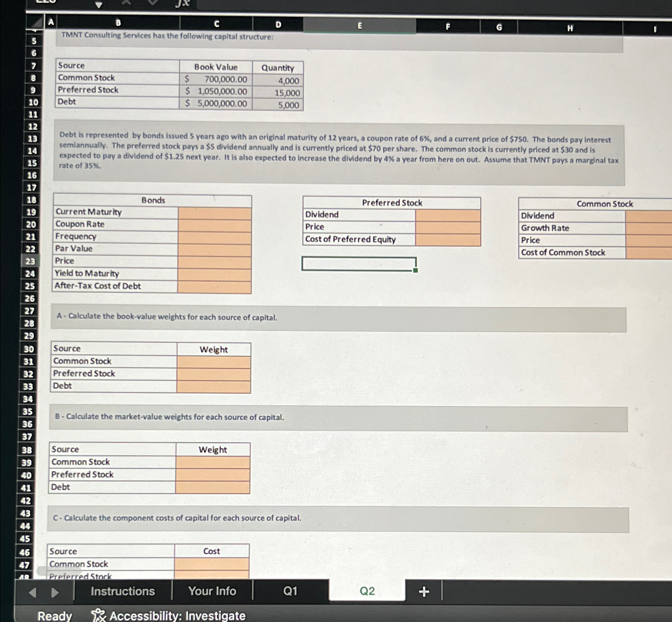Viewport: 672px width, 622px height.
Task: Click the After-Tax Cost of Debt cell
Action: coord(214,287)
